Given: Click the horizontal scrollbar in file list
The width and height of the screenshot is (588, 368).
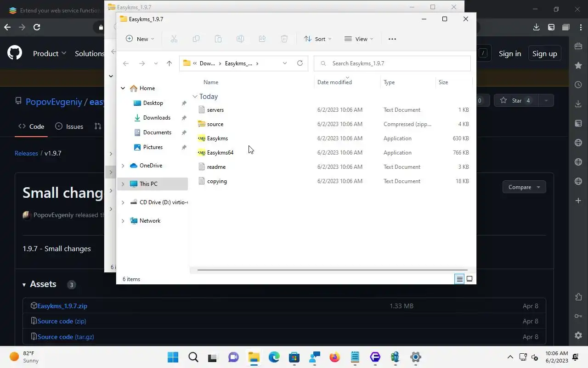Looking at the screenshot, I should click(x=332, y=270).
